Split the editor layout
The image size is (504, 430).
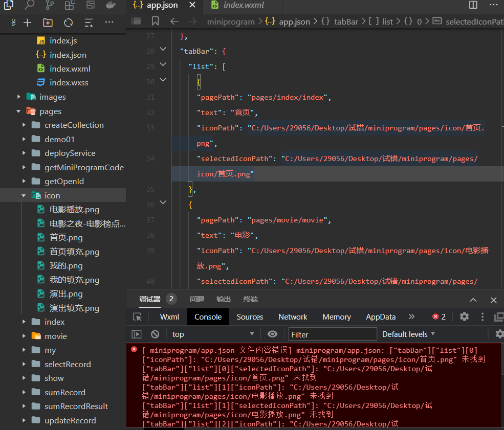click(x=473, y=5)
